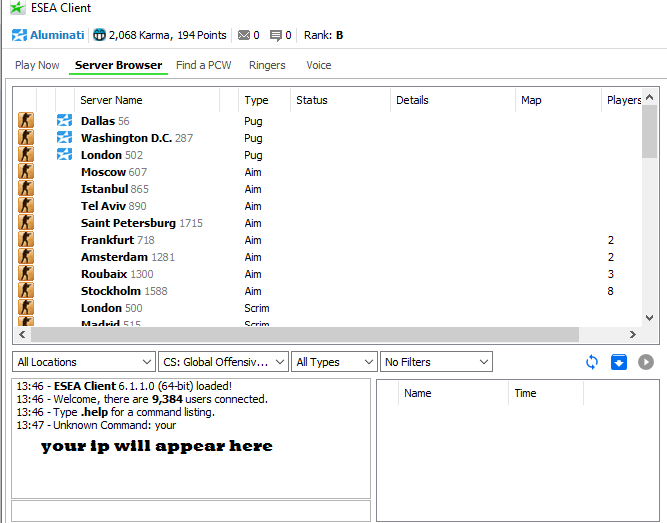Select the Tel Aviv 890 server name
The image size is (667, 523).
[114, 206]
